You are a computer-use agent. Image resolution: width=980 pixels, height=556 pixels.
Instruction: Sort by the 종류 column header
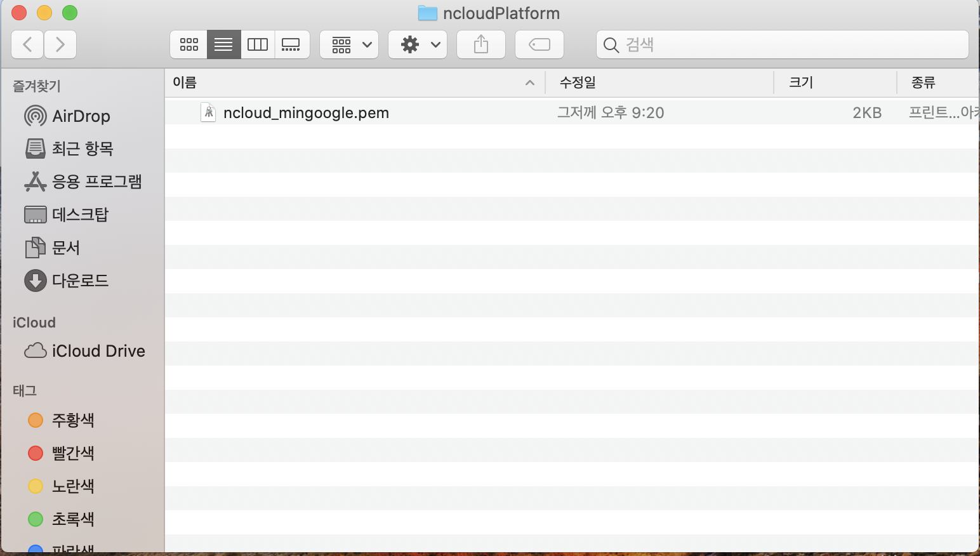[x=939, y=83]
